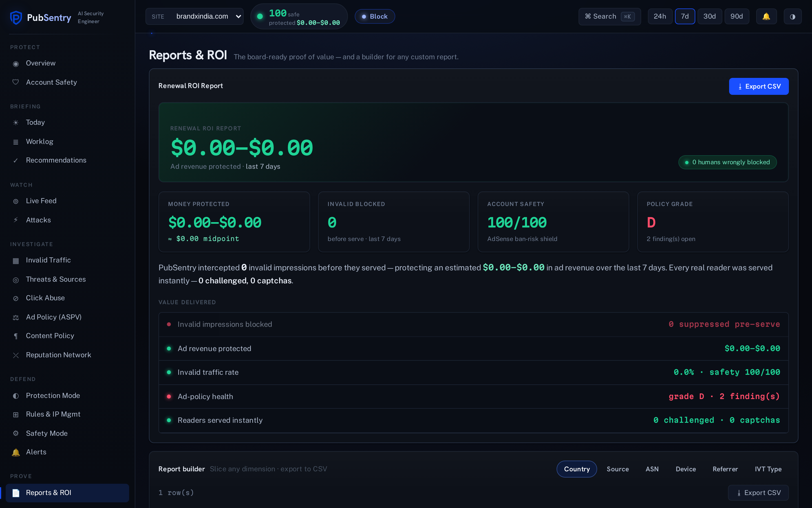Click the Ad Policy scales icon
The height and width of the screenshot is (508, 812).
point(16,317)
